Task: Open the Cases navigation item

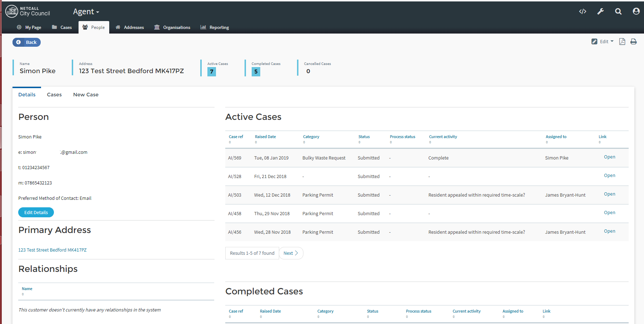Action: click(62, 27)
